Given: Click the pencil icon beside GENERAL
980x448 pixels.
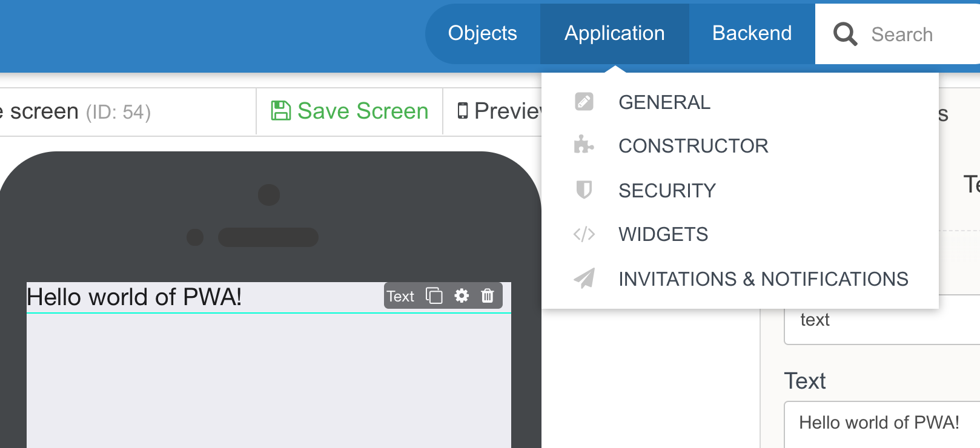Looking at the screenshot, I should coord(584,102).
